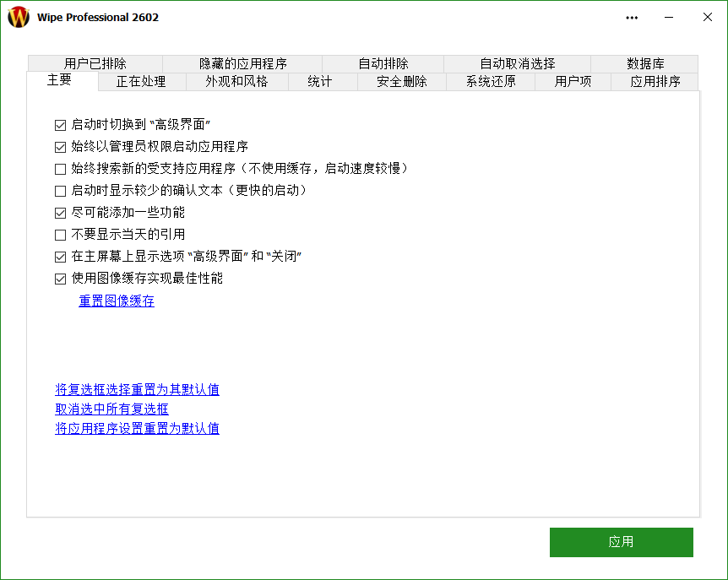Click the Wipe Professional logo icon
Viewport: 728px width, 580px height.
[x=19, y=17]
